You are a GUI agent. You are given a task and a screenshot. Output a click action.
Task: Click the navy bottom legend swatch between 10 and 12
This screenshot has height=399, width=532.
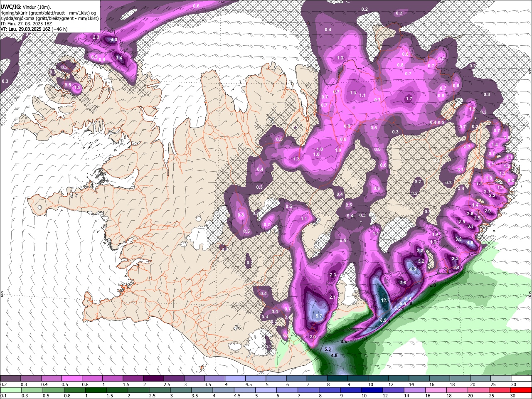pos(372,390)
